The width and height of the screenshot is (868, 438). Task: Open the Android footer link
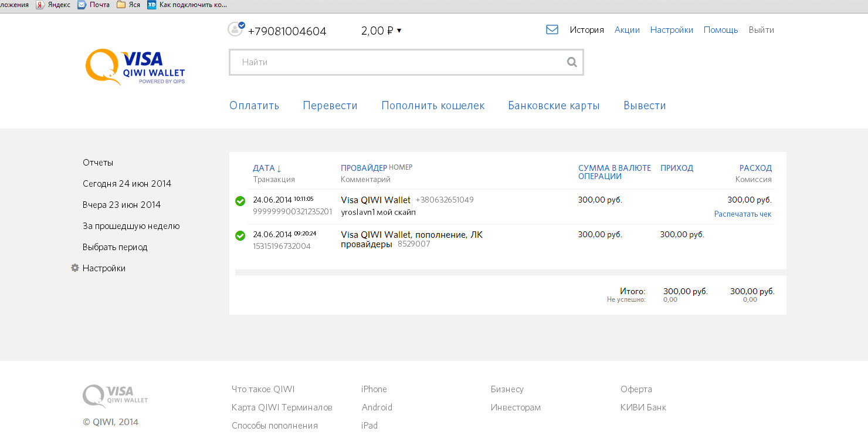click(x=377, y=407)
